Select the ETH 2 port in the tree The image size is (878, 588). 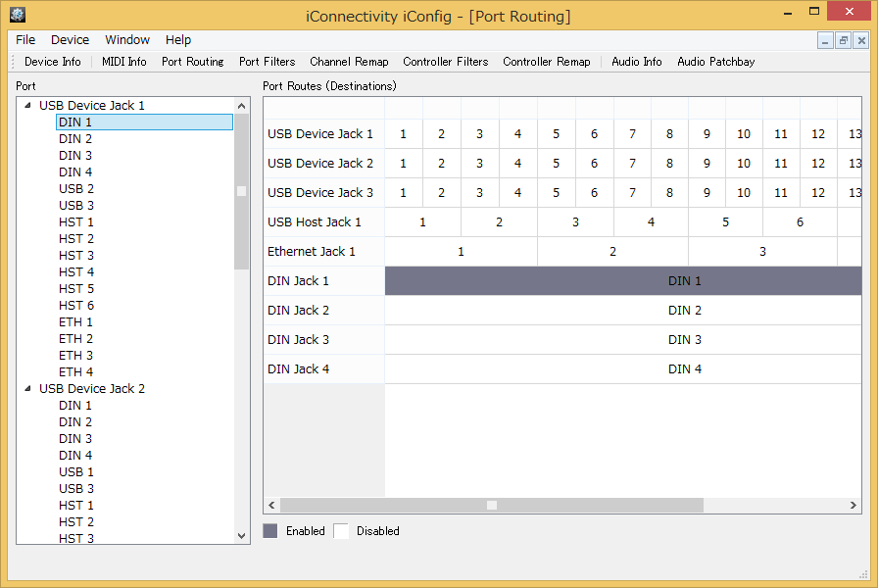click(x=75, y=339)
